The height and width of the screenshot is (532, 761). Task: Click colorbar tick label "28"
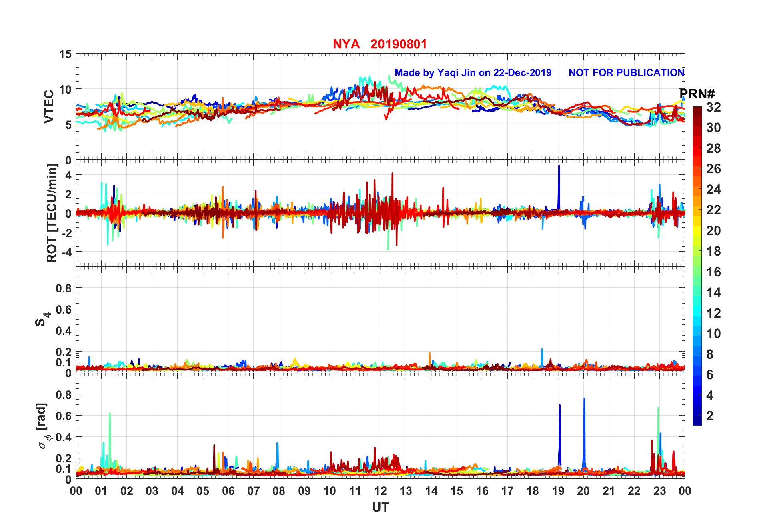(x=713, y=148)
